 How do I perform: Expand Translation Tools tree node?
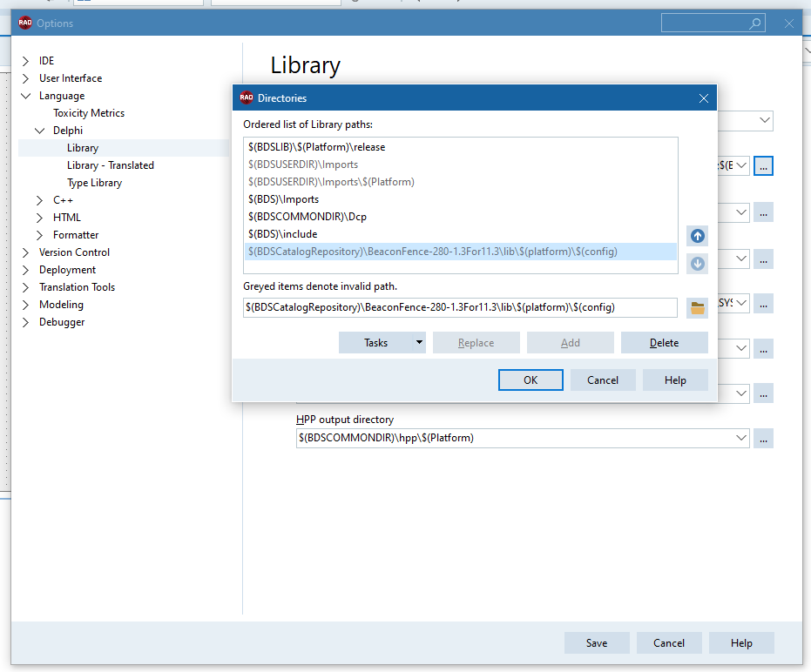[25, 287]
